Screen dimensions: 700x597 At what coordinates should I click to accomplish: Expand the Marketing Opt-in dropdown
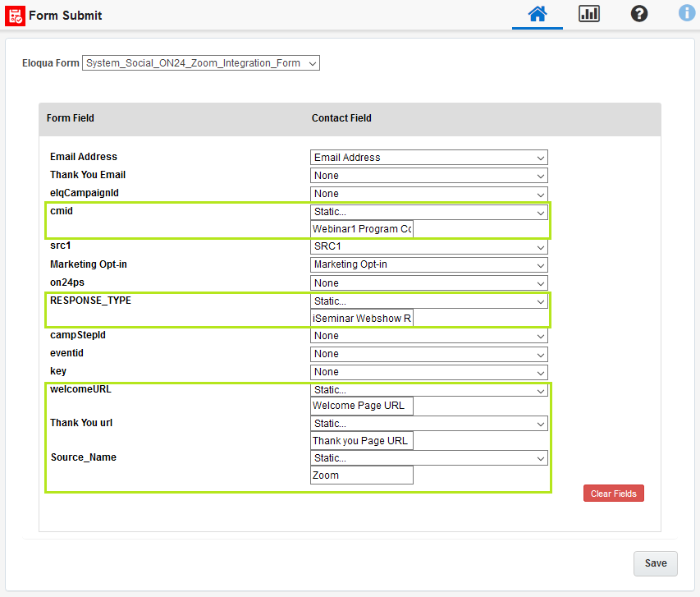pyautogui.click(x=428, y=265)
